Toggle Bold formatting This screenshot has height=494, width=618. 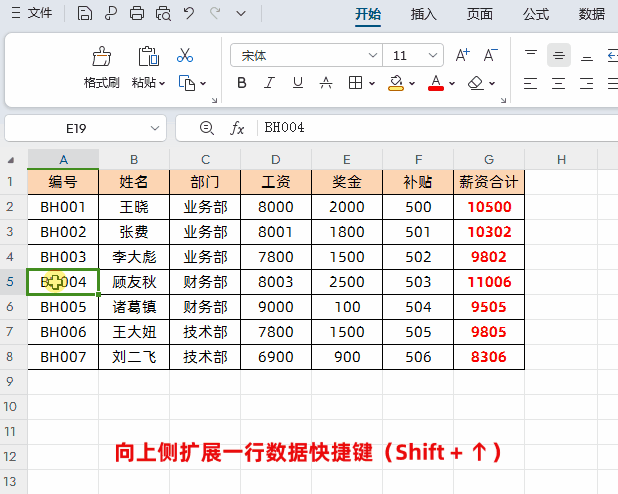[241, 83]
